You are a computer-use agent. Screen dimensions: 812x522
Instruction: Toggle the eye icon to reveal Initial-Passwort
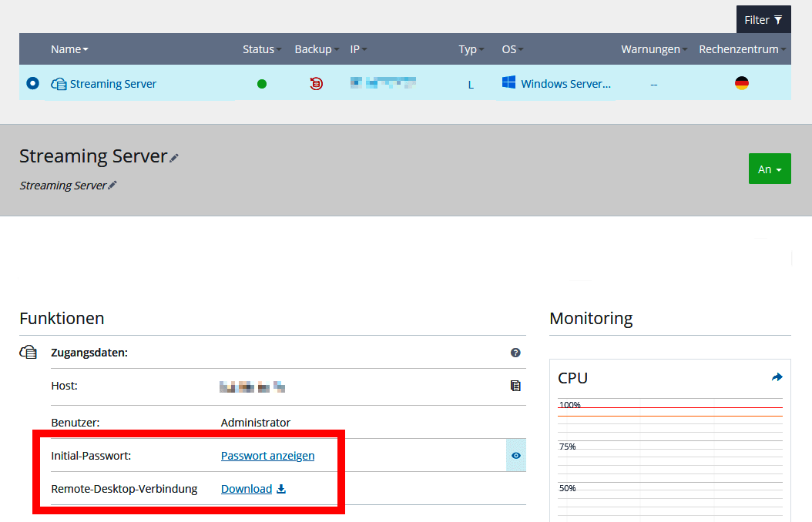click(x=515, y=455)
